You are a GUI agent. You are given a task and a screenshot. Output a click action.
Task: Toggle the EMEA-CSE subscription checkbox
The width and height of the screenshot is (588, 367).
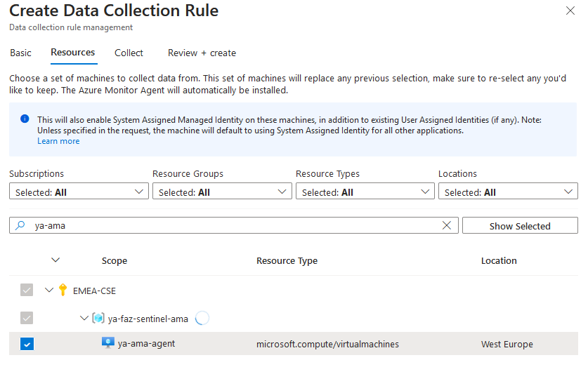pos(27,290)
